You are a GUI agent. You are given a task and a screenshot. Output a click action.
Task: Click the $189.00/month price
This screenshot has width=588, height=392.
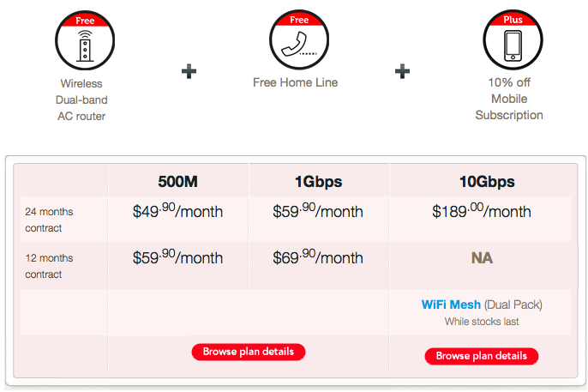[481, 212]
